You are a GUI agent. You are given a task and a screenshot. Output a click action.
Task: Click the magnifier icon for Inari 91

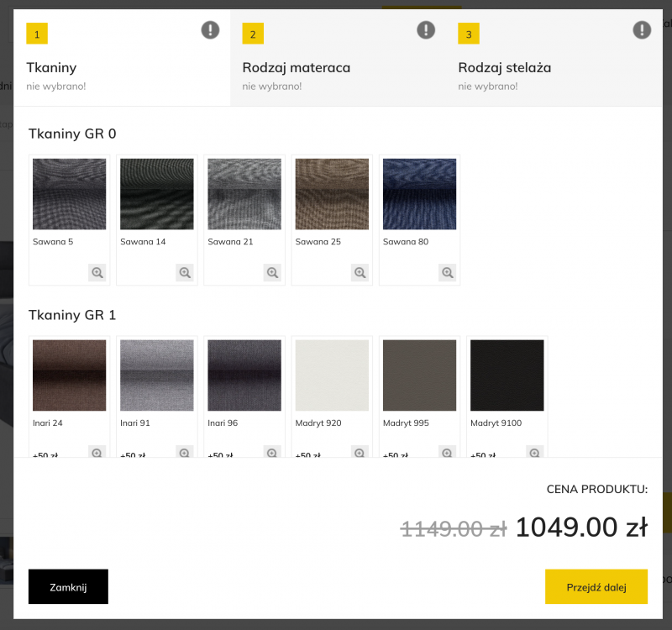point(185,452)
